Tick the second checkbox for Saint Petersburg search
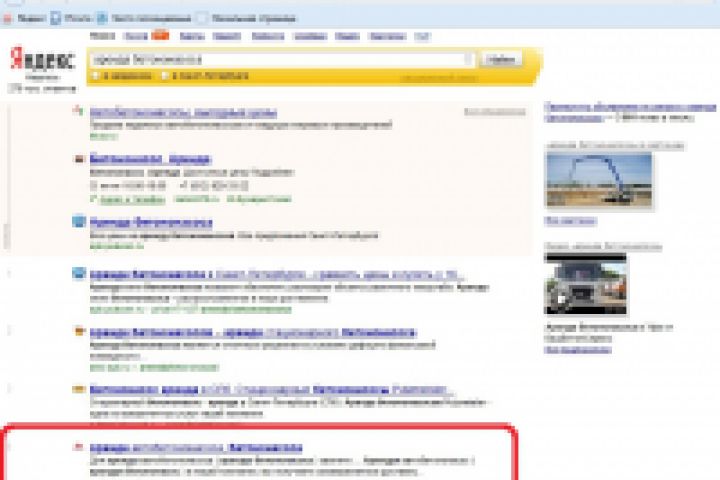The image size is (720, 480). 165,76
